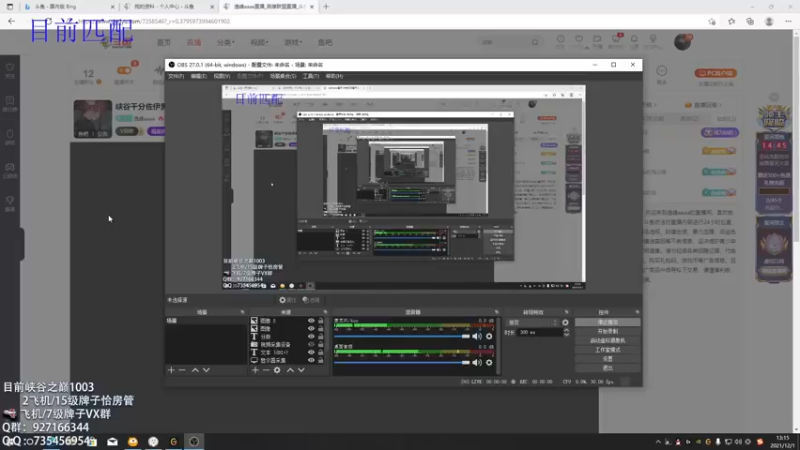Go to 首页 on the website
Viewport: 800px width, 450px height.
164,42
